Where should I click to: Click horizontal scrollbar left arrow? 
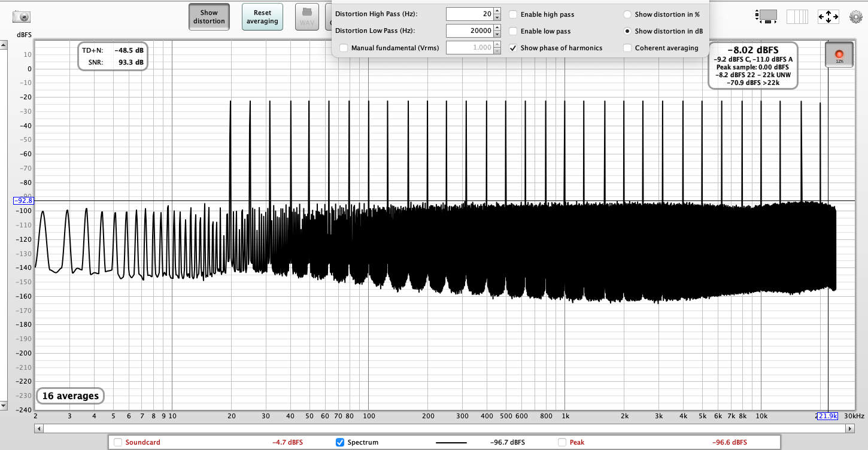39,428
